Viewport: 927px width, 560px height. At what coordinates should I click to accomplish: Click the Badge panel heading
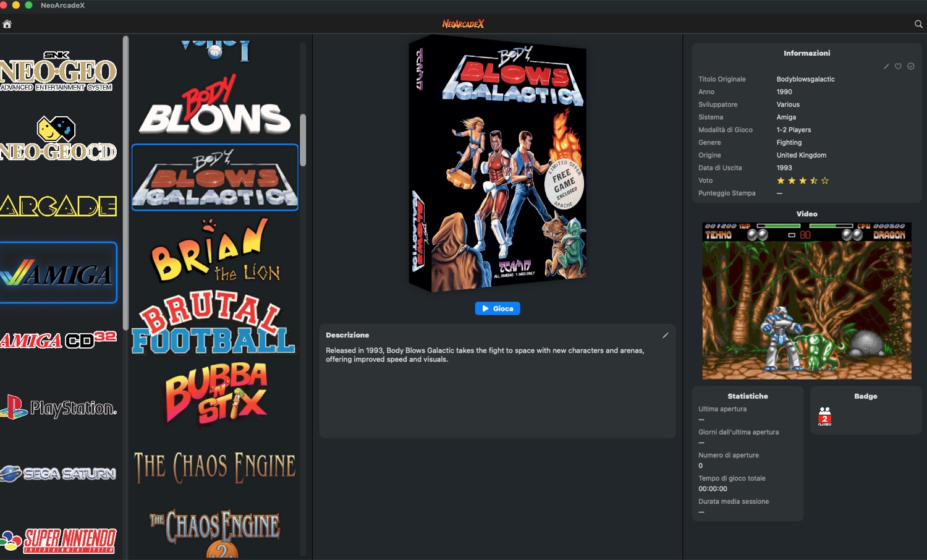pyautogui.click(x=866, y=396)
